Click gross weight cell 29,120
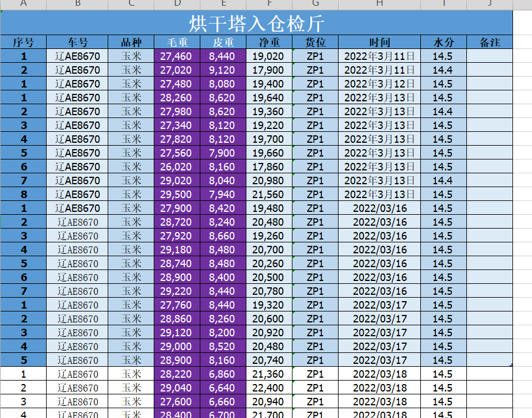This screenshot has height=418, width=532. coord(177,333)
